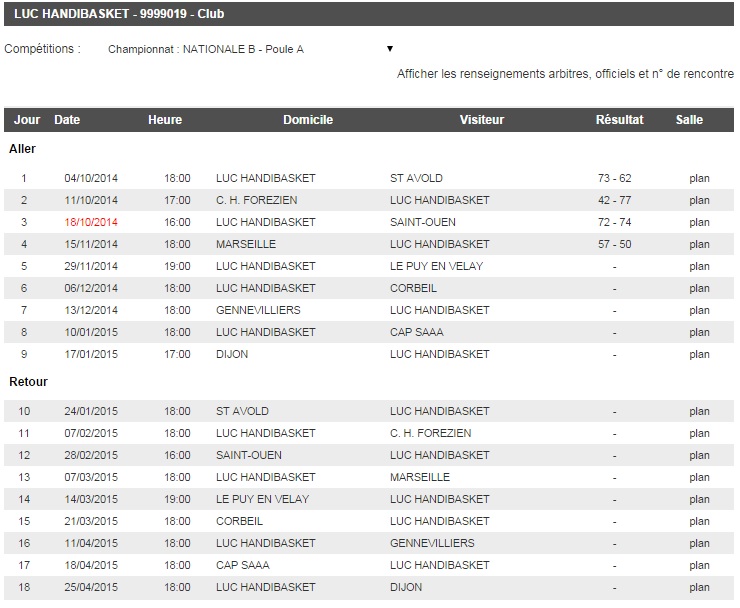
Task: Click home team DIJON in the 17/01/2015 row
Action: (x=232, y=355)
